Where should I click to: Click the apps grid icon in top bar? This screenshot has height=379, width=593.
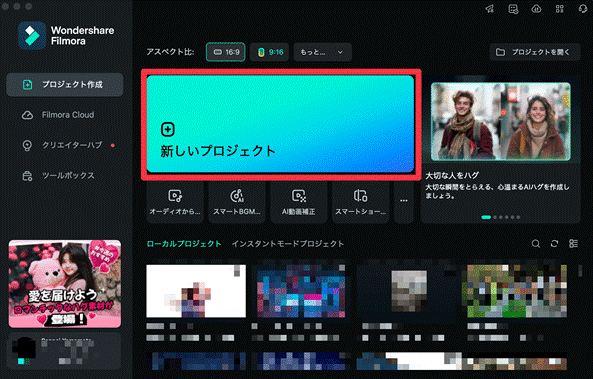click(560, 9)
